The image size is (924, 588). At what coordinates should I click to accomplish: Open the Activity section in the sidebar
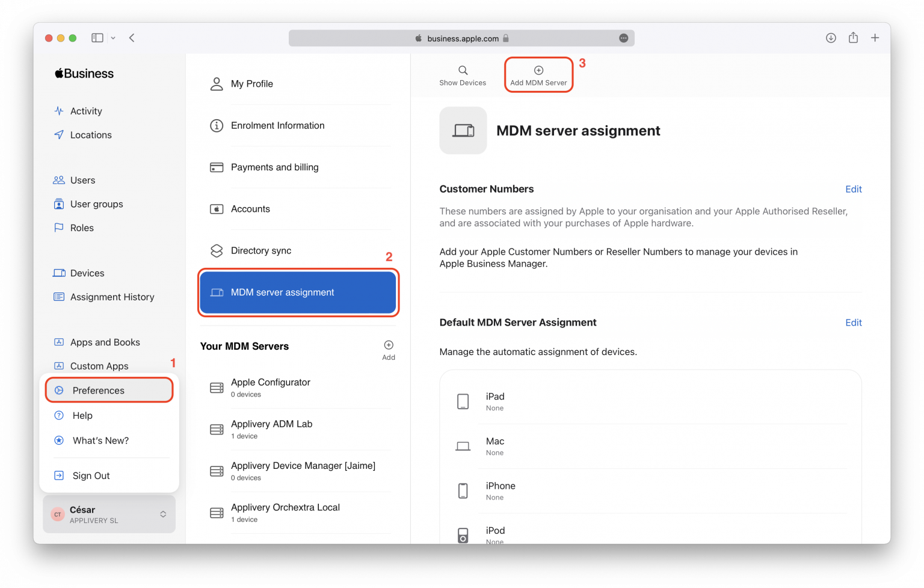point(85,111)
